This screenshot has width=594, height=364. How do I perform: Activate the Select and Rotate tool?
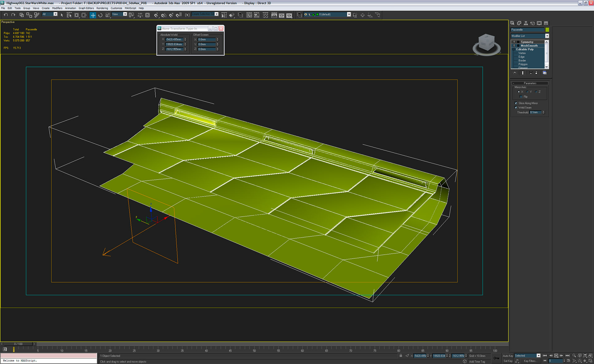pyautogui.click(x=100, y=15)
